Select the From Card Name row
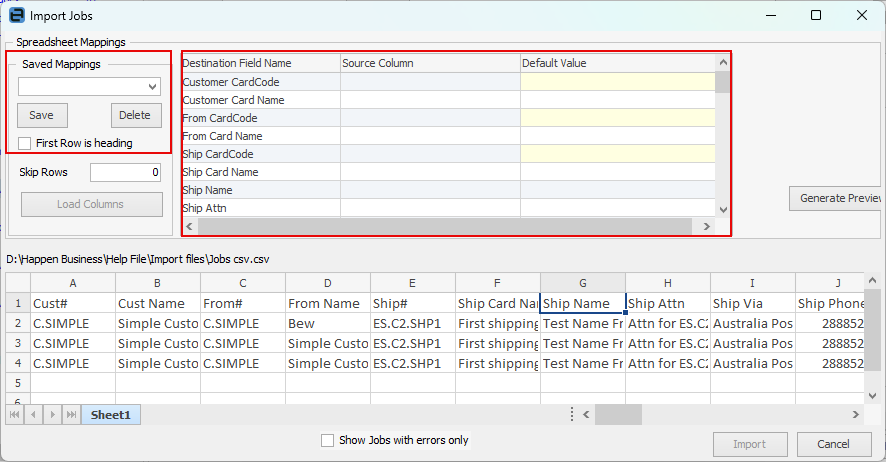 (x=449, y=136)
